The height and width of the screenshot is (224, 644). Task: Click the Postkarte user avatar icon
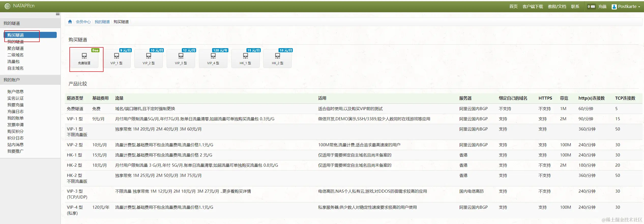614,7
